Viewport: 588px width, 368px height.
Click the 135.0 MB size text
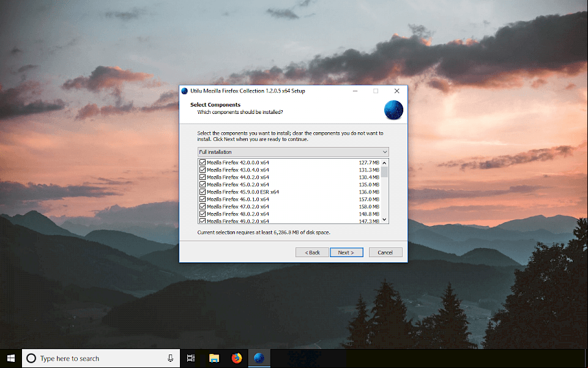click(369, 184)
